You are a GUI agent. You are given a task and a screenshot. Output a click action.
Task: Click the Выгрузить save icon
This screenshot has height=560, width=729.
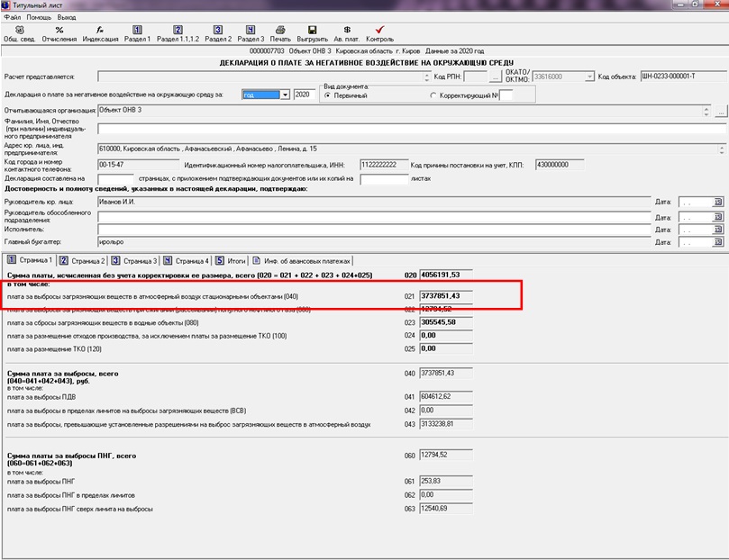point(312,33)
